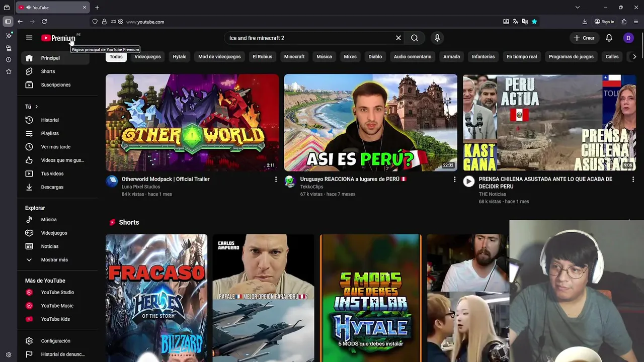Open YouTube Kids link
This screenshot has width=644, height=362.
(x=55, y=319)
